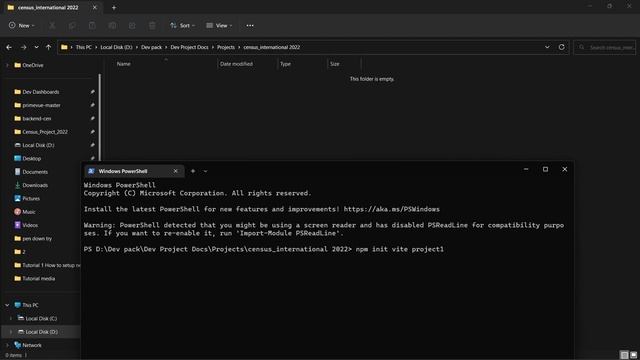Sort by Date modified column header
640x360 pixels.
pyautogui.click(x=236, y=64)
